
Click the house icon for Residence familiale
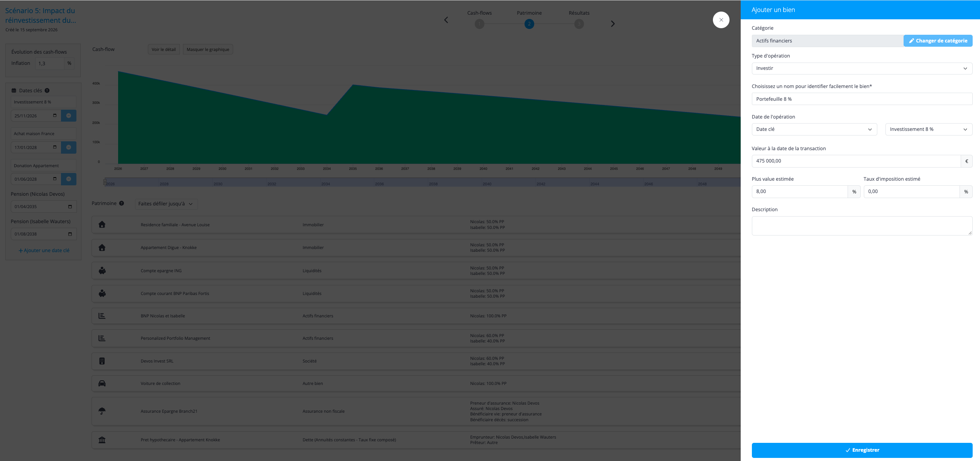click(102, 224)
